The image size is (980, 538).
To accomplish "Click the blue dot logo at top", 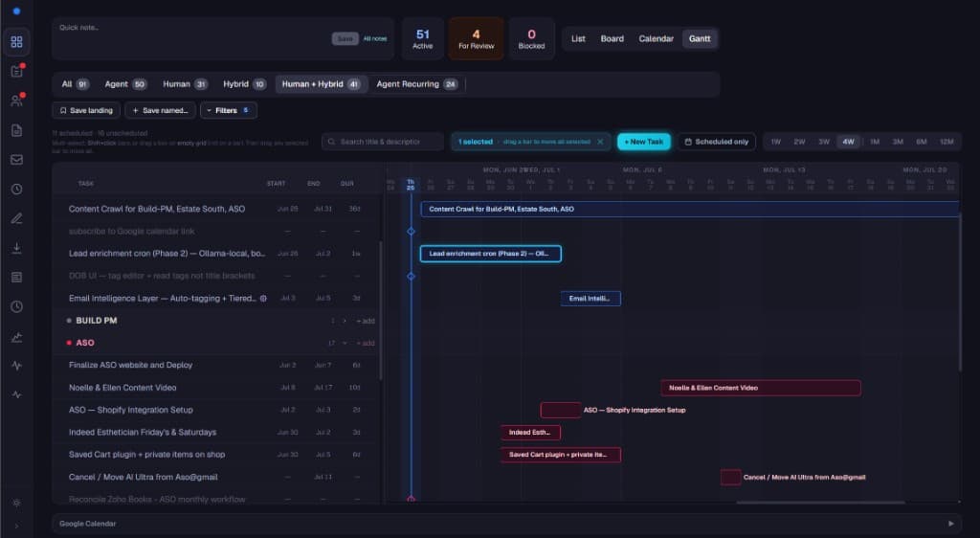I will click(x=17, y=11).
